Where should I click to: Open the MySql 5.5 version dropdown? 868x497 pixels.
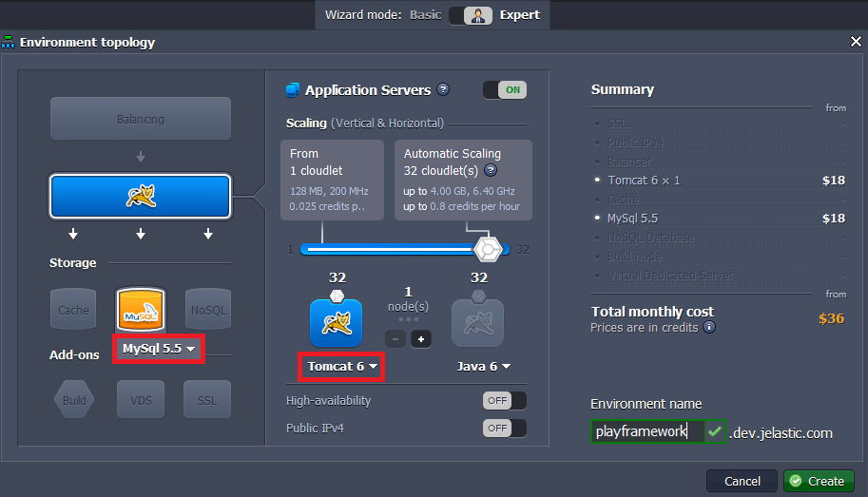[x=159, y=349]
